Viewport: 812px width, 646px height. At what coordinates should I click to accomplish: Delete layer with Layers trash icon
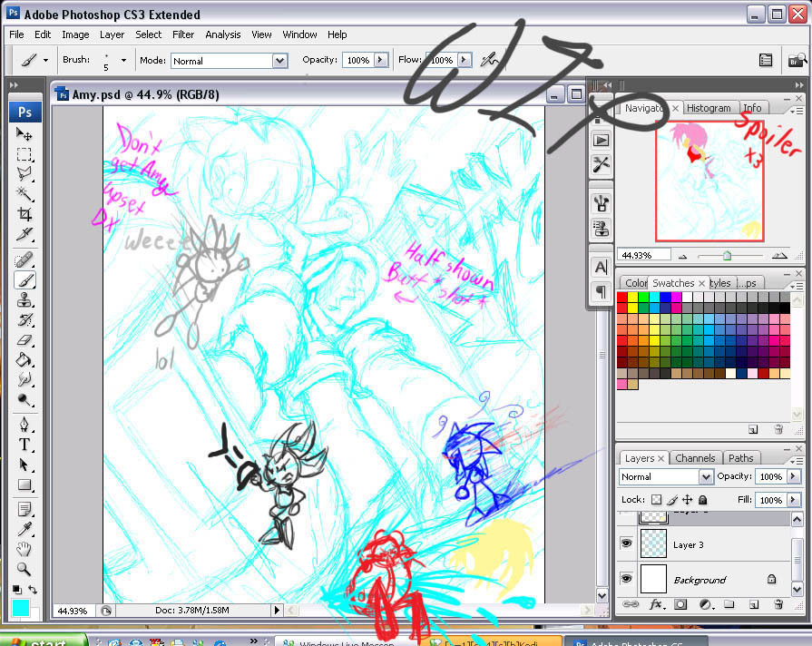[778, 604]
